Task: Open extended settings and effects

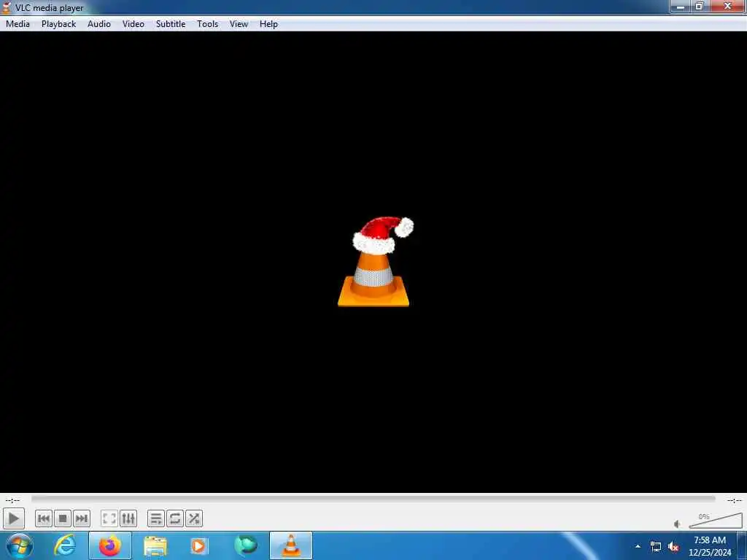Action: [128, 518]
